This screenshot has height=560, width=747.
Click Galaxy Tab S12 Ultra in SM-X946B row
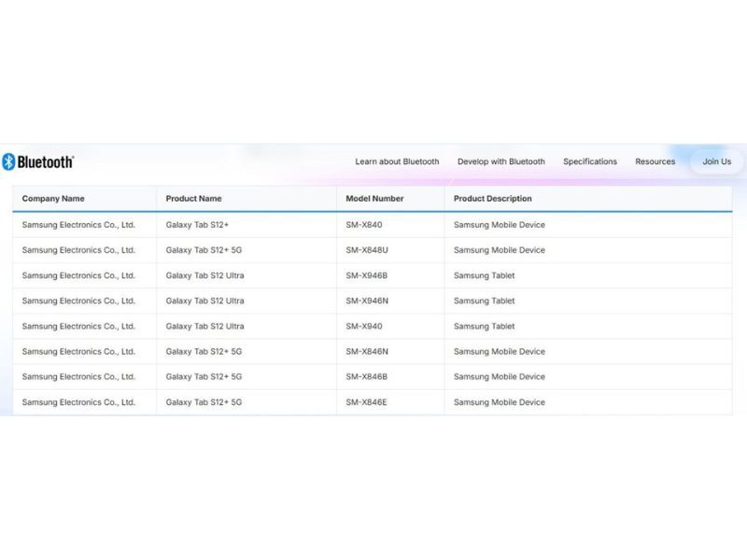click(204, 275)
